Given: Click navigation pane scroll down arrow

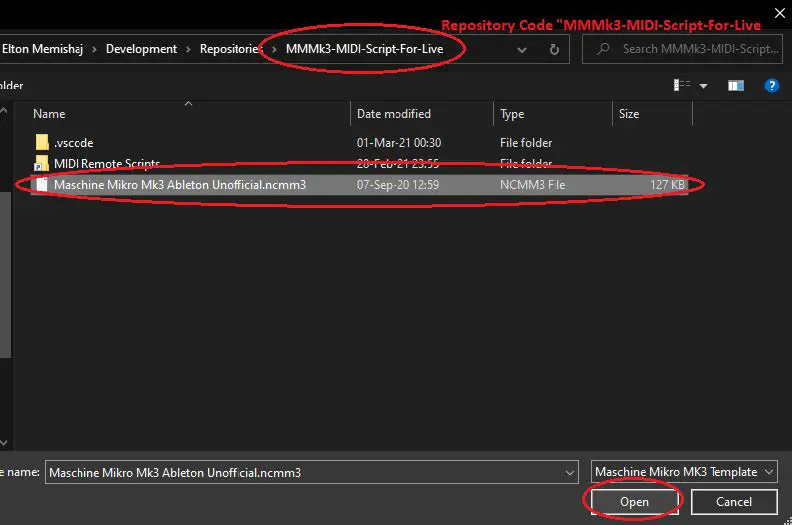Looking at the screenshot, I should [x=4, y=443].
